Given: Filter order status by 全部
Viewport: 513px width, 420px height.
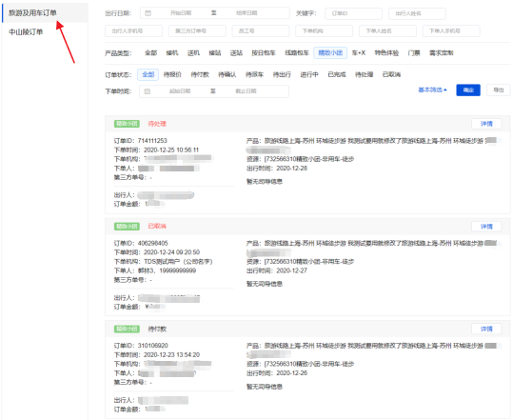Looking at the screenshot, I should pyautogui.click(x=148, y=74).
